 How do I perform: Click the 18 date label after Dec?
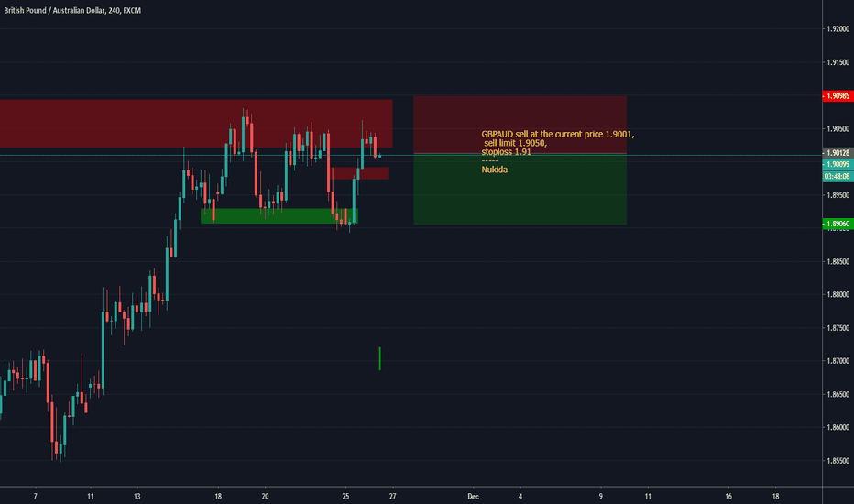[x=776, y=496]
